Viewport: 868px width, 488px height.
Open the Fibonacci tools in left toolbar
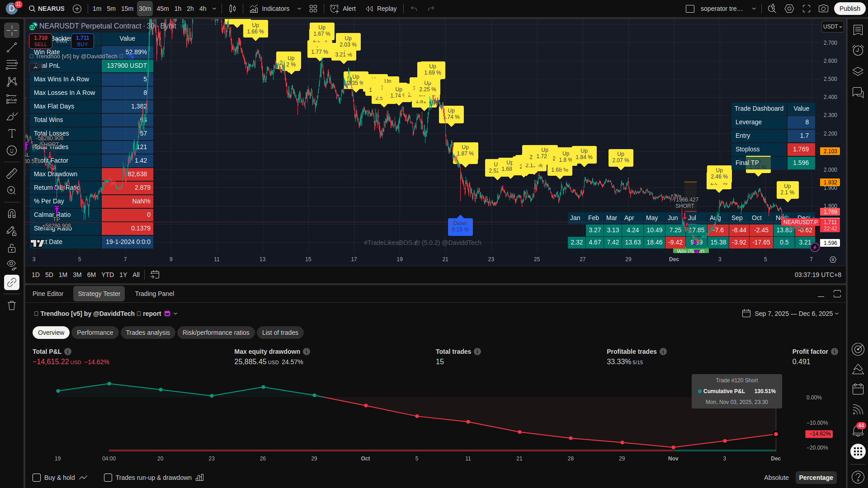[x=12, y=65]
